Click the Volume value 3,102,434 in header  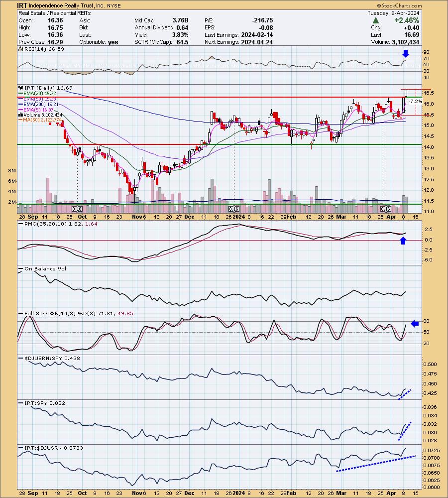(x=406, y=42)
